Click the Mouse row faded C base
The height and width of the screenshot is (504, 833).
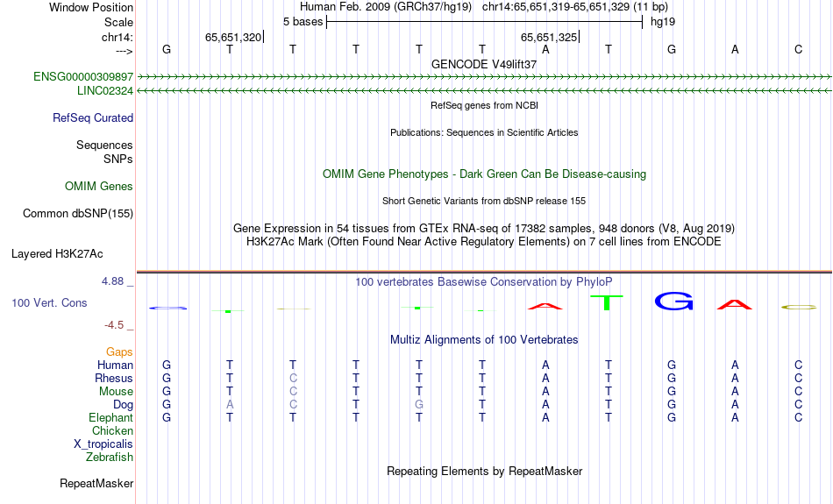293,392
